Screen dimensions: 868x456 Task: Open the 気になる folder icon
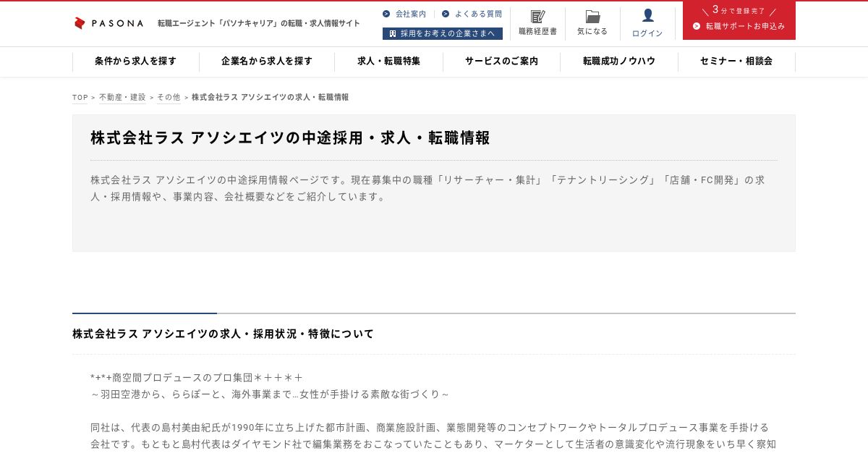(x=592, y=16)
